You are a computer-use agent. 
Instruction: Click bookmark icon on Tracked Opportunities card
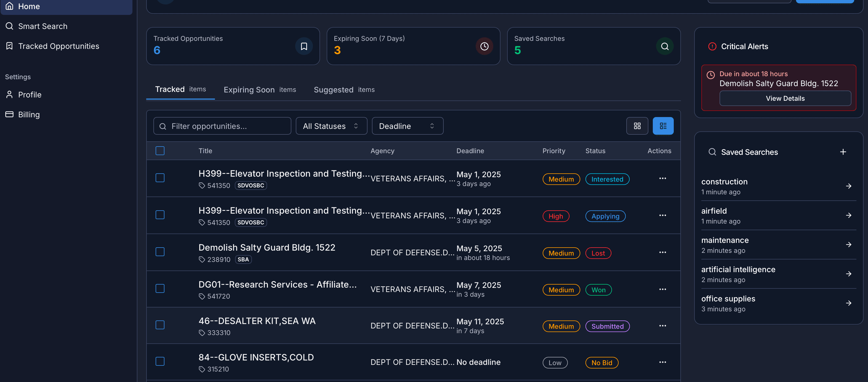click(x=303, y=46)
